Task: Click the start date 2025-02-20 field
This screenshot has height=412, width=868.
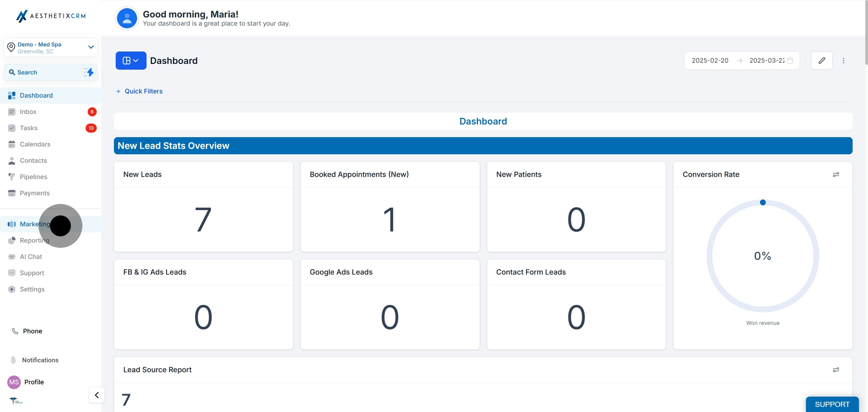Action: (x=710, y=61)
